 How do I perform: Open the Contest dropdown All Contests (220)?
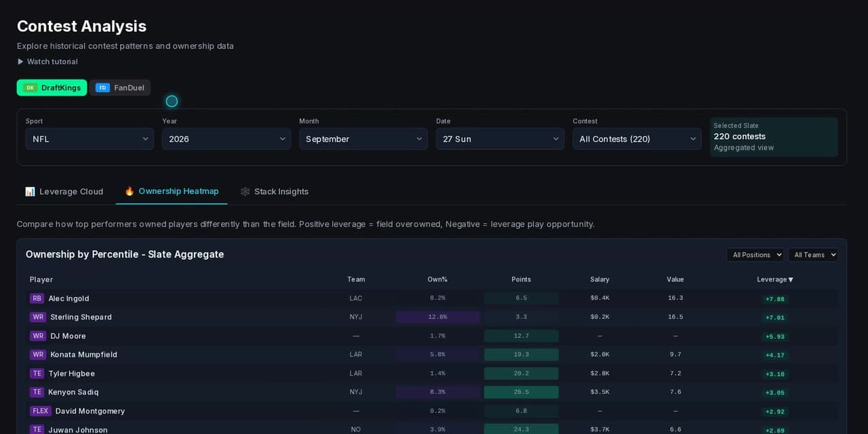point(637,139)
